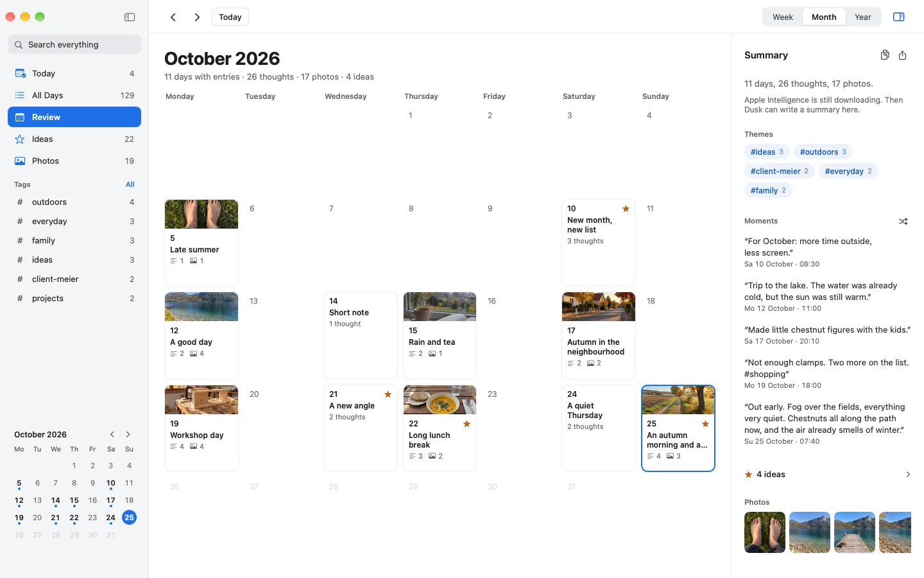The width and height of the screenshot is (924, 578).
Task: Filter by the #ideas theme chip
Action: pyautogui.click(x=767, y=152)
